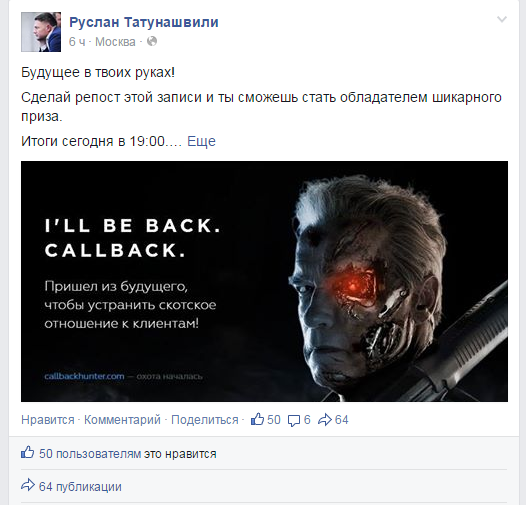Click the Комментарий action link
The height and width of the screenshot is (505, 526).
(x=122, y=420)
